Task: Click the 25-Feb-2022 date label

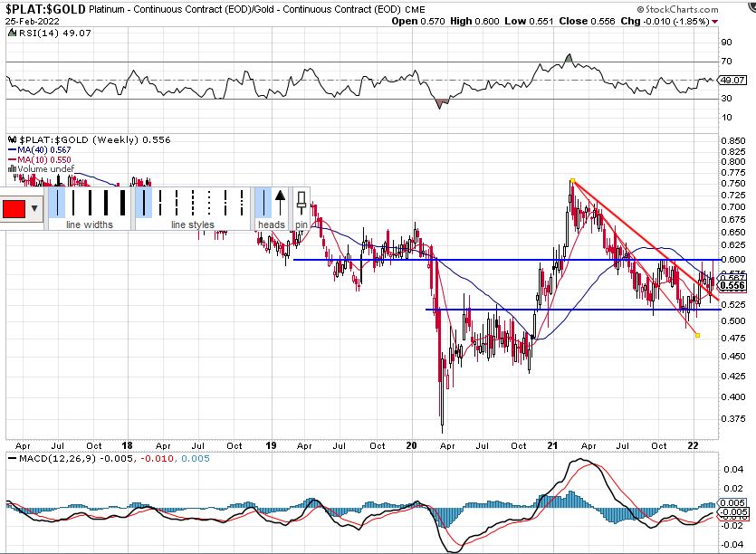Action: click(x=33, y=22)
